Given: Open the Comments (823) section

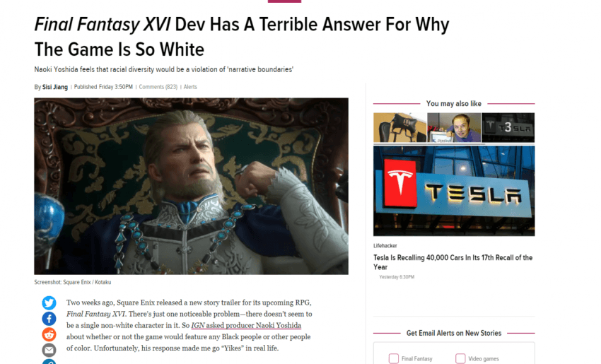Looking at the screenshot, I should point(158,87).
